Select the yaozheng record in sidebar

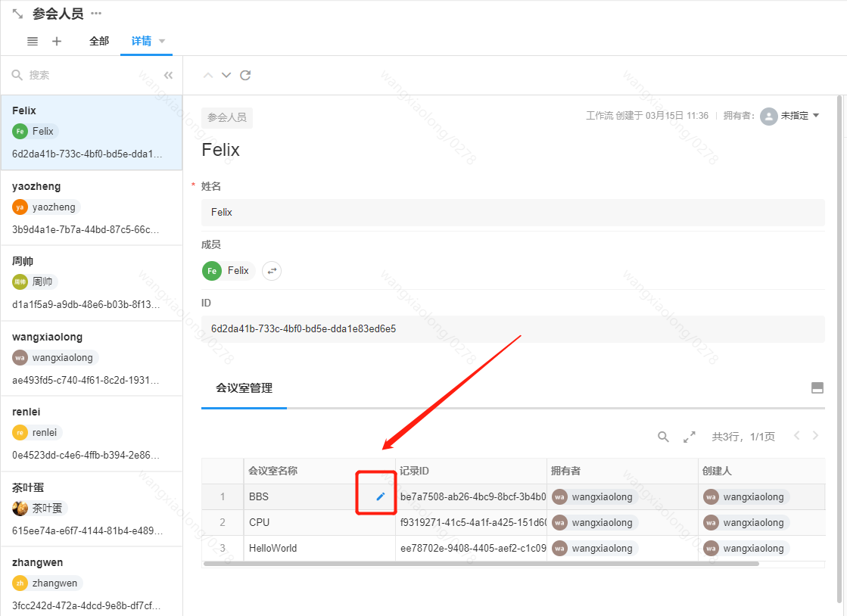[92, 208]
